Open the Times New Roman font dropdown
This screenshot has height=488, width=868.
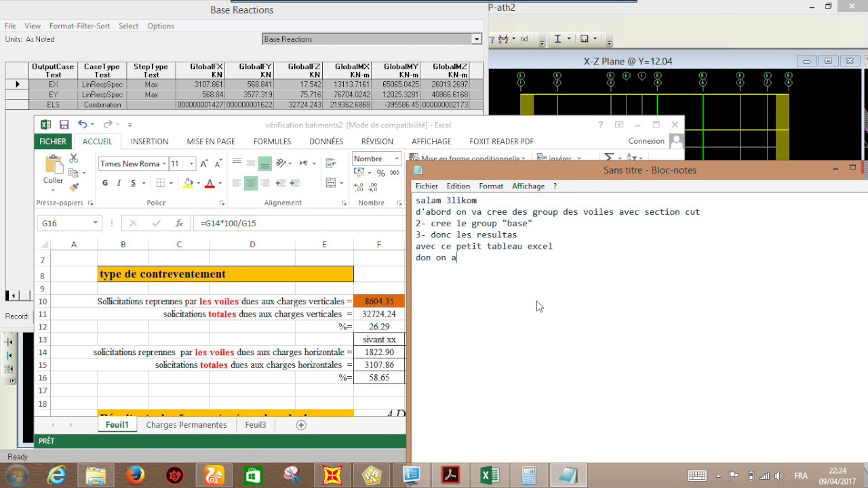coord(164,163)
